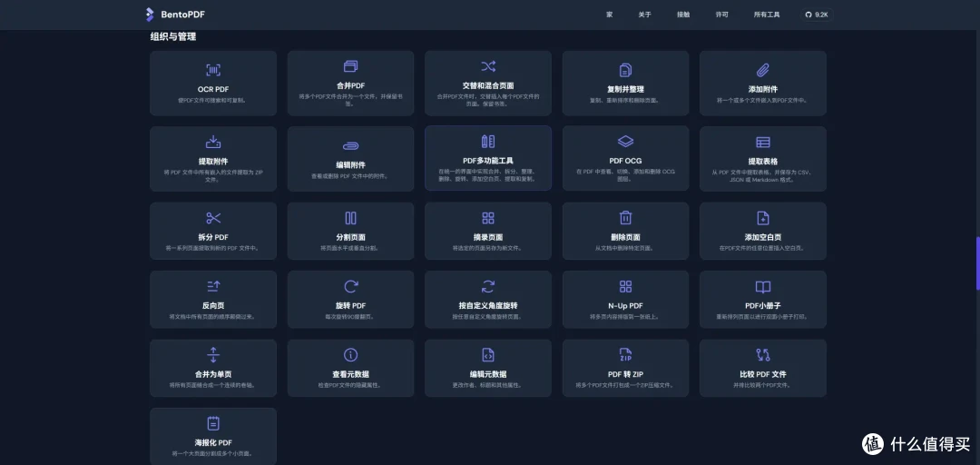Click text 检查PDF文件的隐藏属性。
Screen dimensions: 980x465
click(350, 385)
